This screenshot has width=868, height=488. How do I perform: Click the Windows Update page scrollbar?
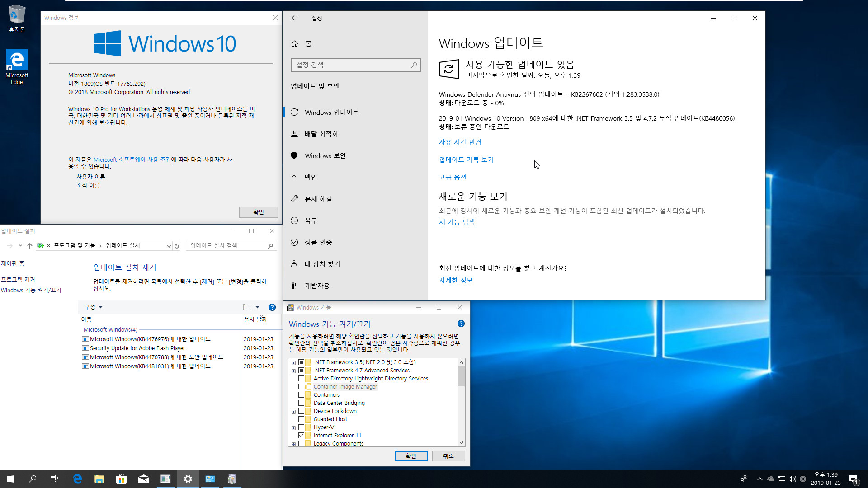(x=764, y=135)
